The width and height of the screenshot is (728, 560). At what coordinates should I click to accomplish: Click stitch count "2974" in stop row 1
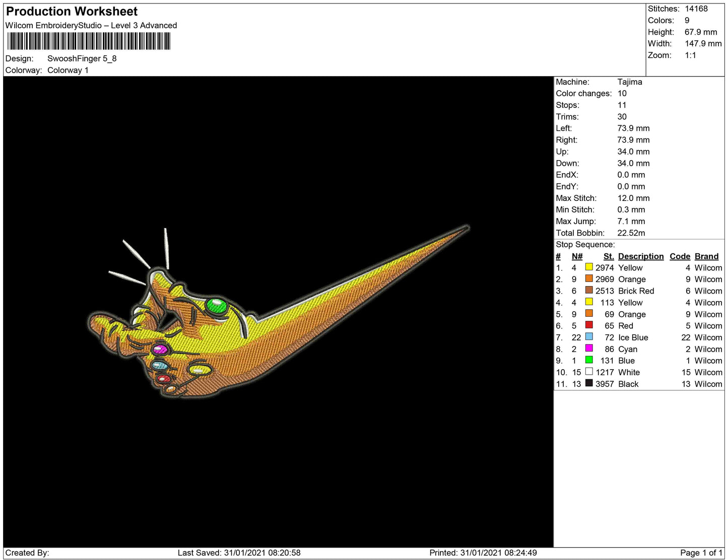[605, 268]
